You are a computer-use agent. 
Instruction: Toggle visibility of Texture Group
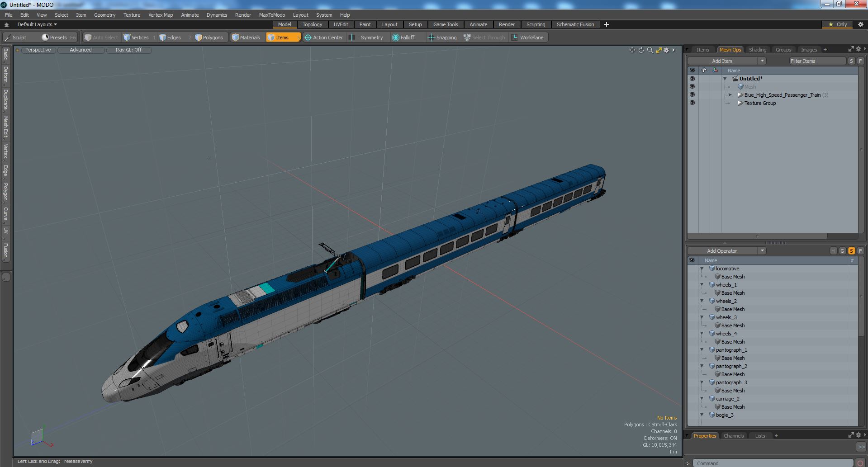692,103
